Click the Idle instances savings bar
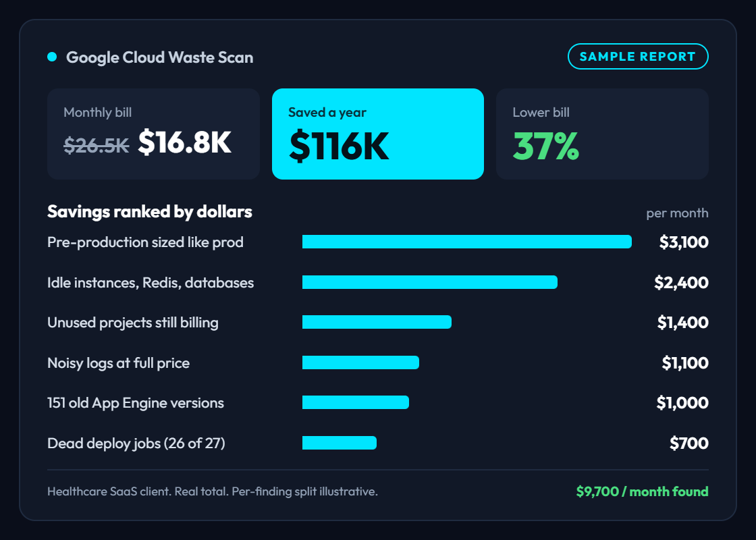Screen dimensions: 756x540 pyautogui.click(x=429, y=282)
